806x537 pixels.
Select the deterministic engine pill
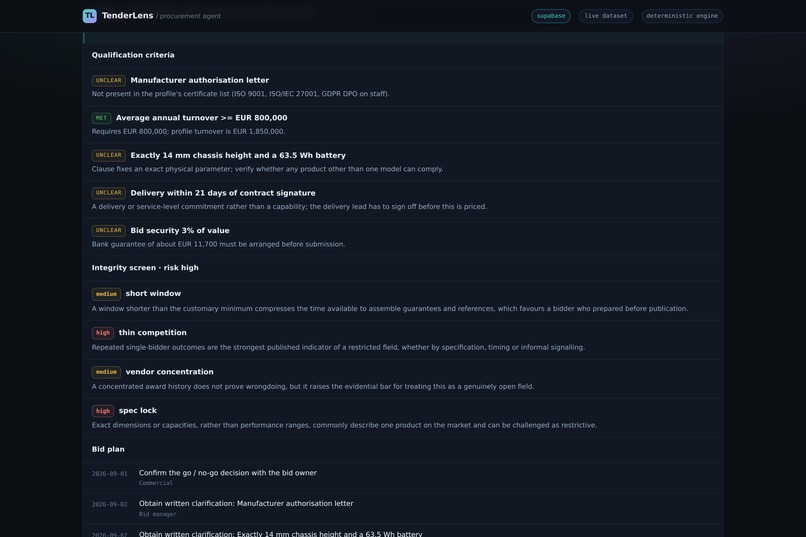[x=682, y=16]
